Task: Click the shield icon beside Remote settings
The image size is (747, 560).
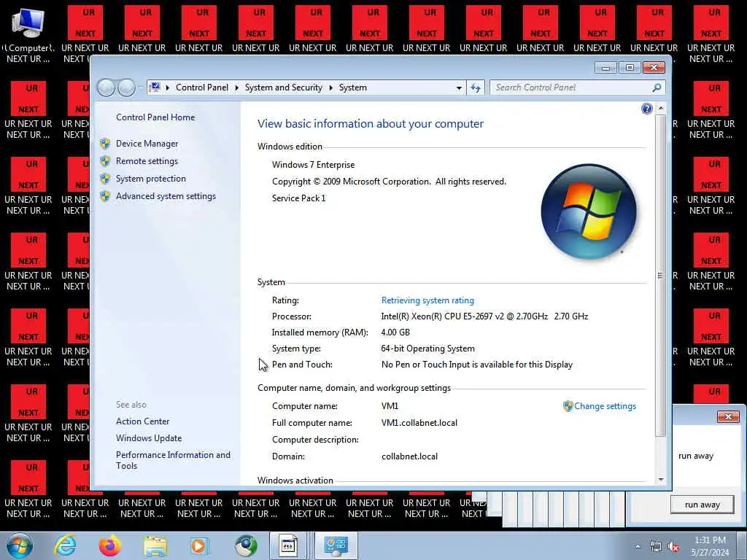Action: point(105,161)
